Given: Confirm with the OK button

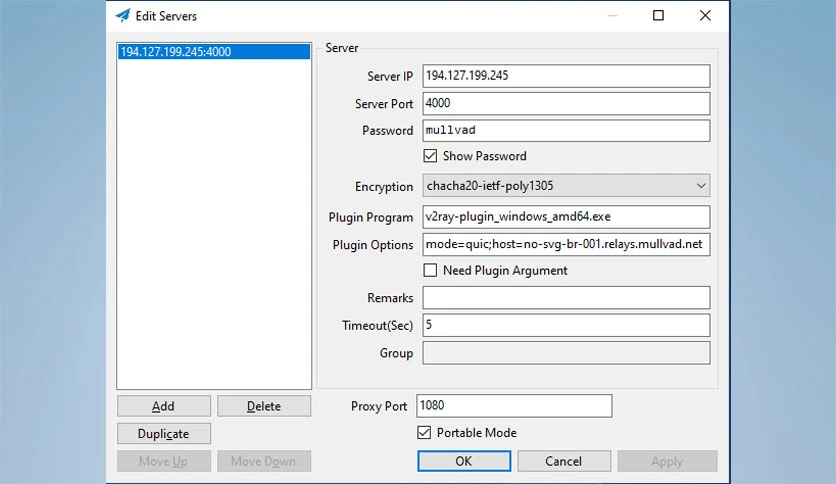Looking at the screenshot, I should point(464,461).
